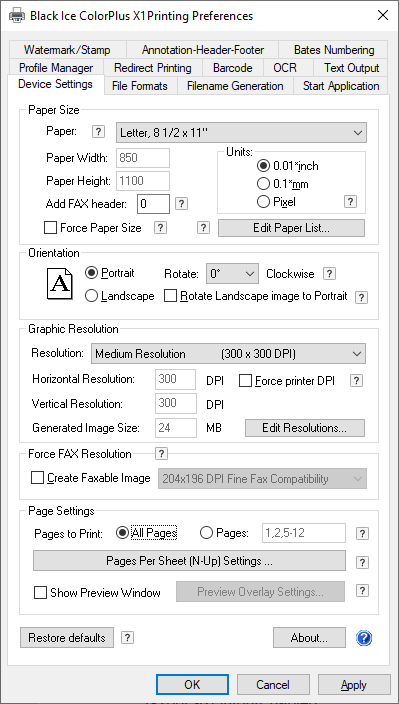Click the Generated Image Size field
Image resolution: width=399 pixels, height=704 pixels.
pyautogui.click(x=176, y=428)
